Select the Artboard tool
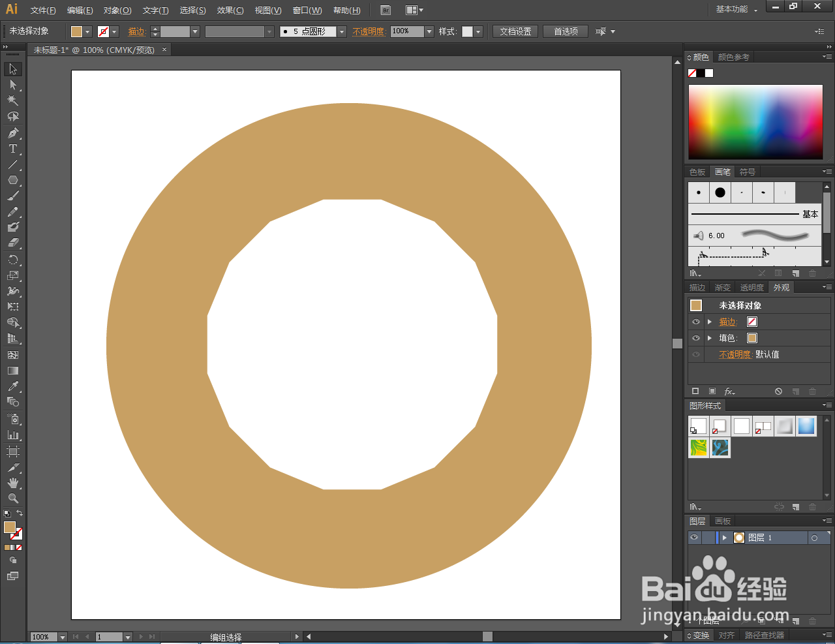The height and width of the screenshot is (644, 835). pos(13,452)
